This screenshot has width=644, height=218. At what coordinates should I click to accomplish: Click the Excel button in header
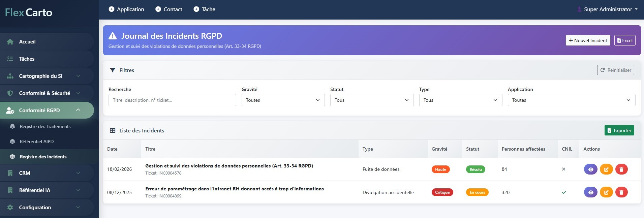tap(625, 40)
